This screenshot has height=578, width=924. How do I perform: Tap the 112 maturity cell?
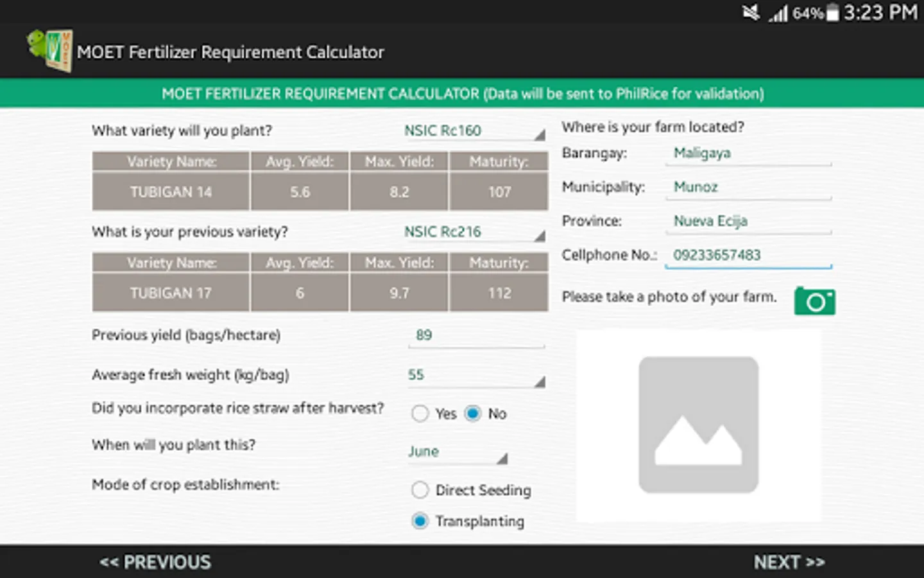pos(499,293)
